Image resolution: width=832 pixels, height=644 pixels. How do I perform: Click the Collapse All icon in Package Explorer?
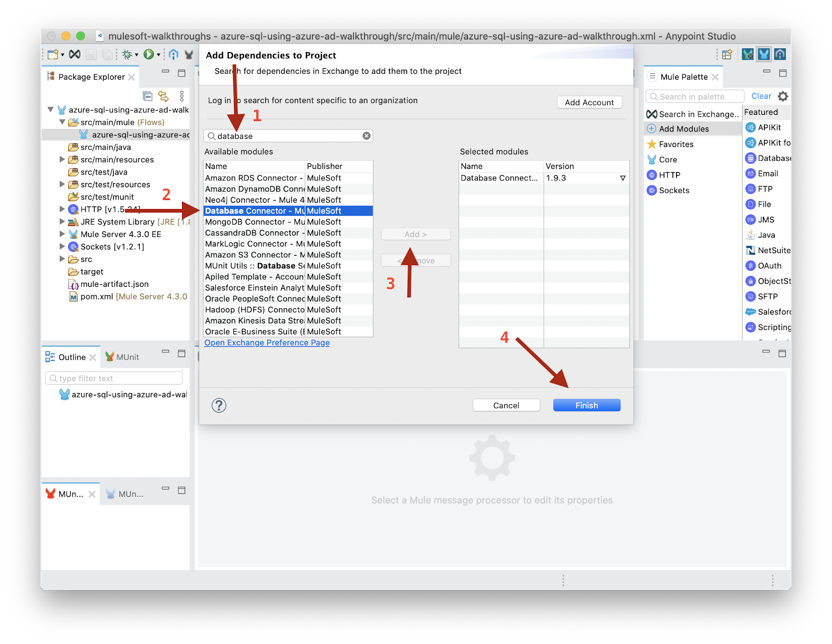(148, 96)
